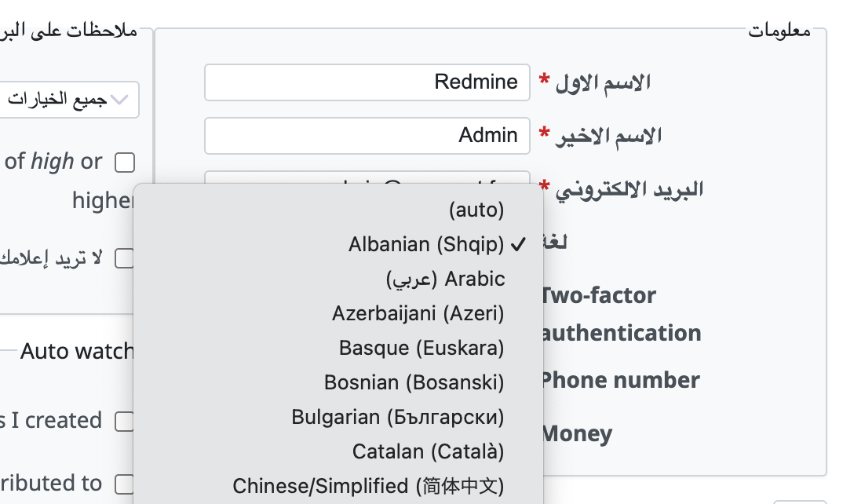
Task: Click the "الاسم الاول" field label
Action: click(x=604, y=82)
